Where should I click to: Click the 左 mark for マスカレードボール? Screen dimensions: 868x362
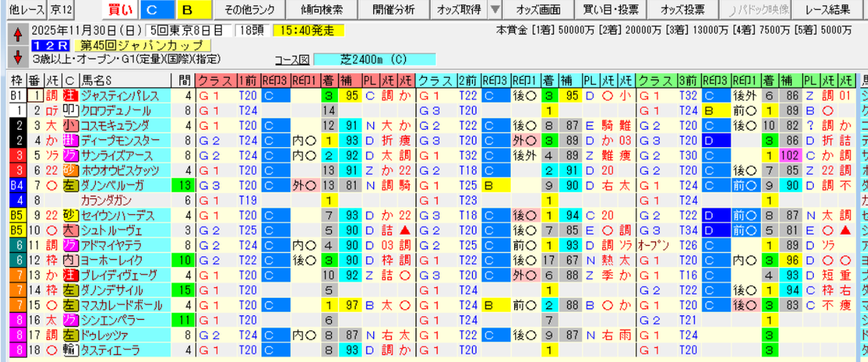(70, 305)
